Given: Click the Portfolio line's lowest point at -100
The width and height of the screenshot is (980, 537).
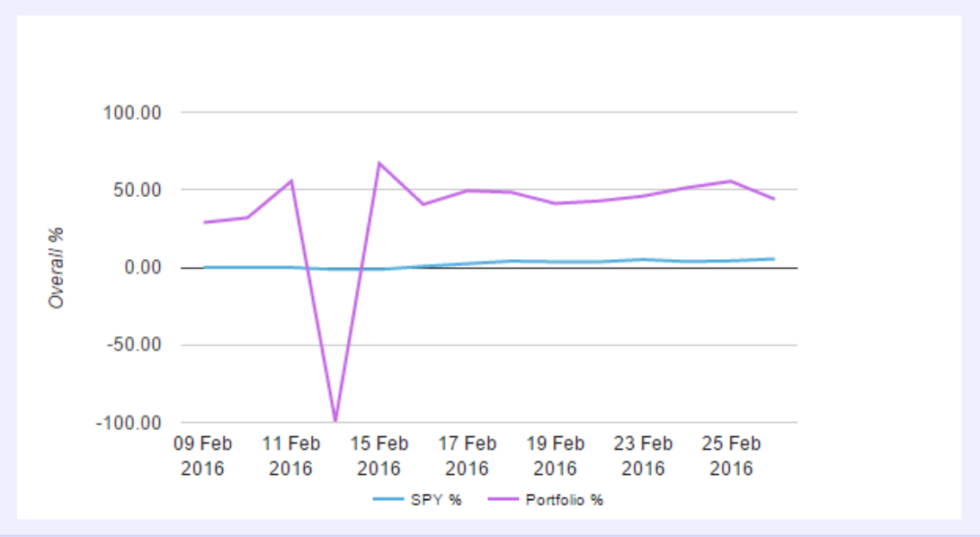Looking at the screenshot, I should [x=335, y=420].
